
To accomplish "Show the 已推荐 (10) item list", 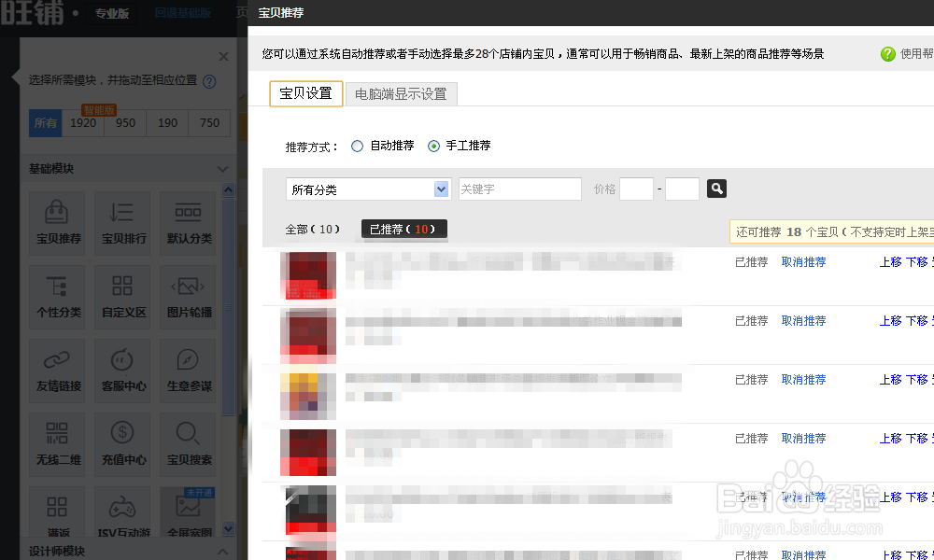I will [403, 229].
